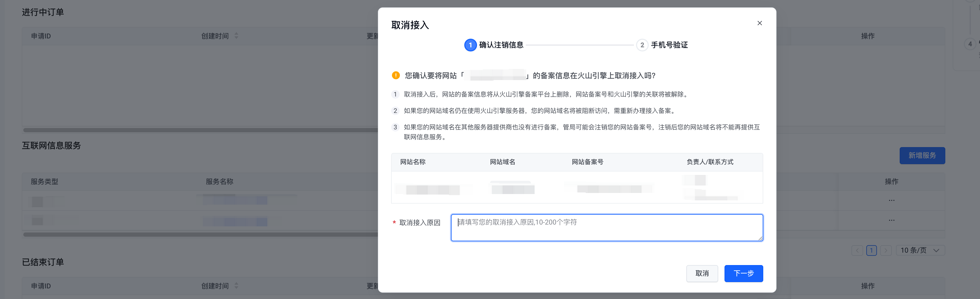The image size is (980, 299).
Task: Go to previous page arrow
Action: coord(857,250)
